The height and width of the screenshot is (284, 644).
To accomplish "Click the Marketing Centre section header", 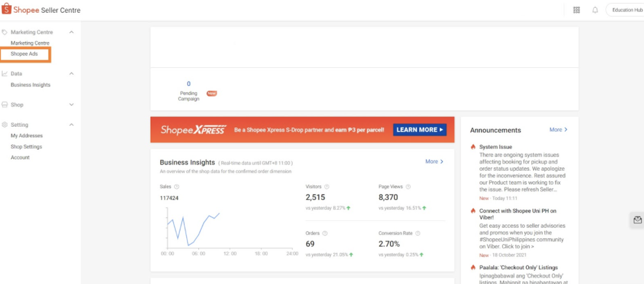I will (32, 32).
